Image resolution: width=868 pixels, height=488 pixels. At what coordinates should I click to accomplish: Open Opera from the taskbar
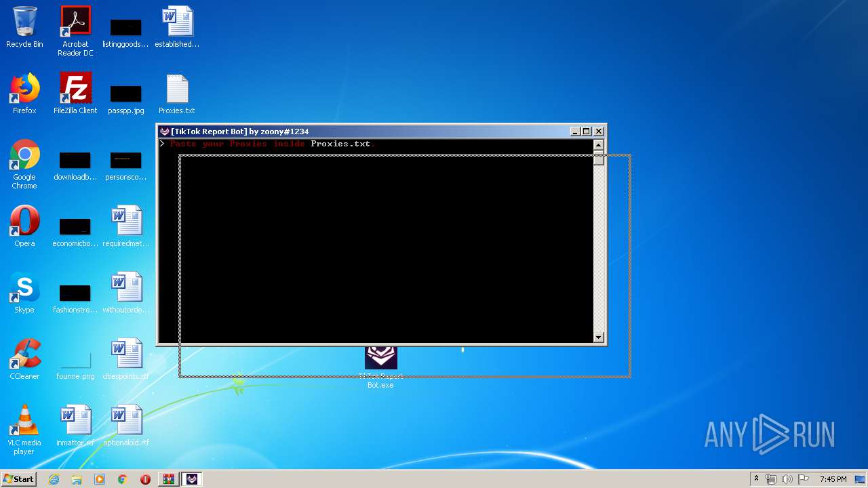click(x=145, y=479)
